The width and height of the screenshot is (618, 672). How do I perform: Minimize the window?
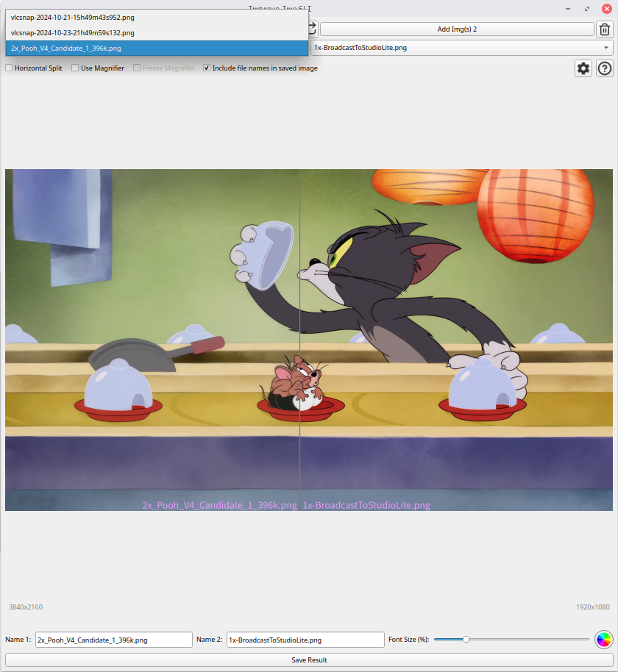click(568, 9)
